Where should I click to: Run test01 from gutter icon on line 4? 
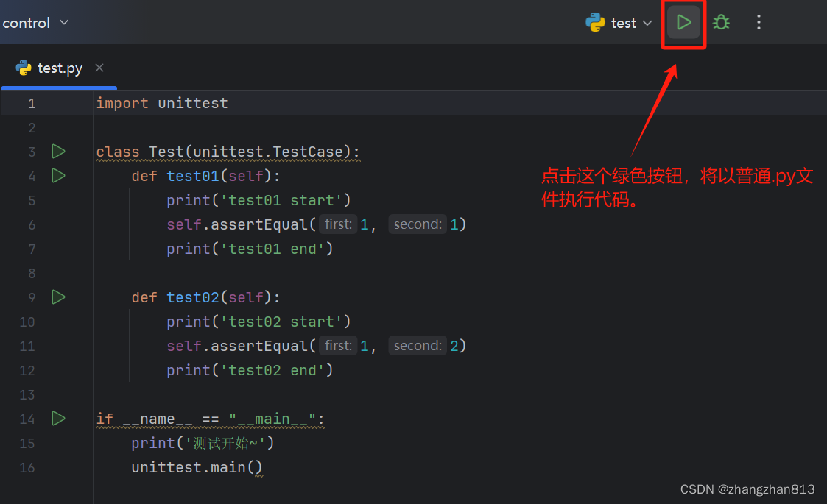58,176
